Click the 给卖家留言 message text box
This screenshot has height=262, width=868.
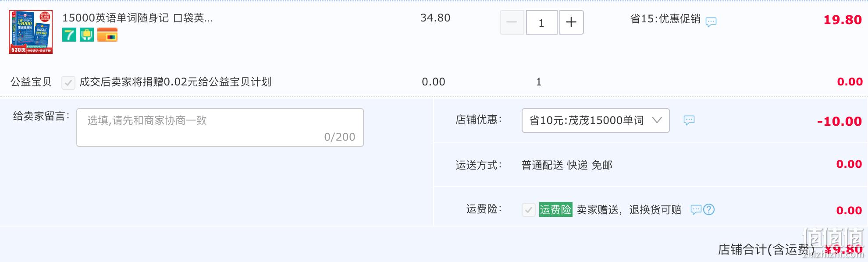click(220, 127)
